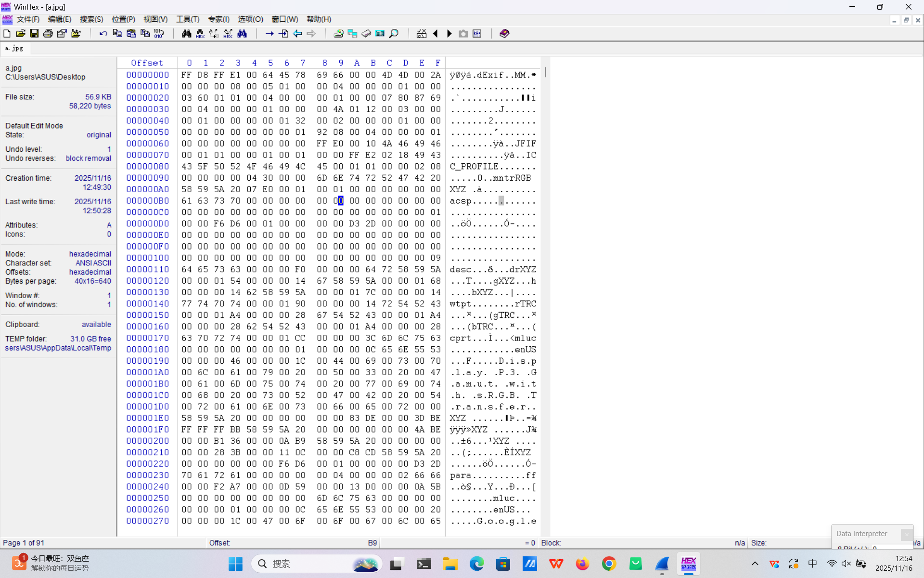The width and height of the screenshot is (924, 578).
Task: Expand the system tray hidden icons chevron
Action: coord(755,564)
